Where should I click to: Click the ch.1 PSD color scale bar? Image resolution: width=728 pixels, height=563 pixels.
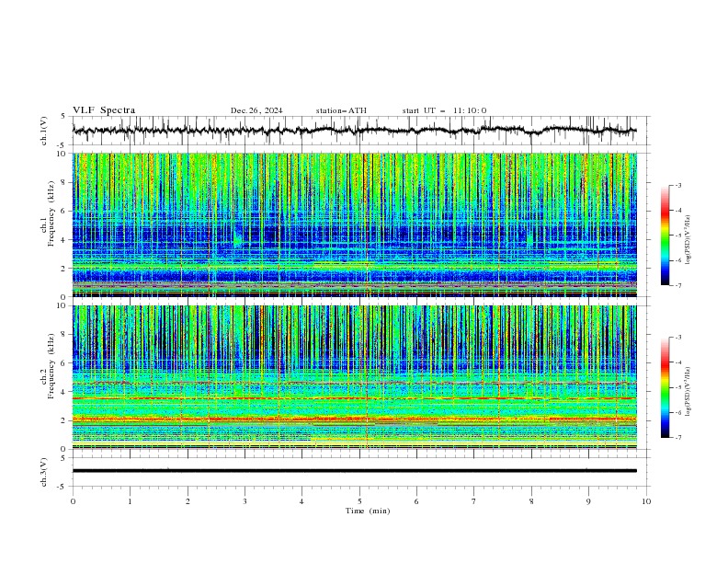coord(665,235)
